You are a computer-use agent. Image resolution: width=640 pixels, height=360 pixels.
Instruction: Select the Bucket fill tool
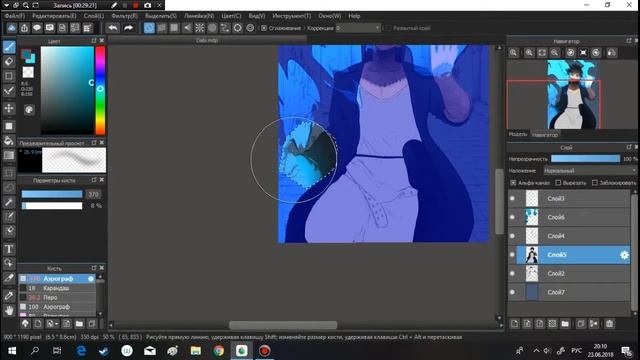(9, 140)
